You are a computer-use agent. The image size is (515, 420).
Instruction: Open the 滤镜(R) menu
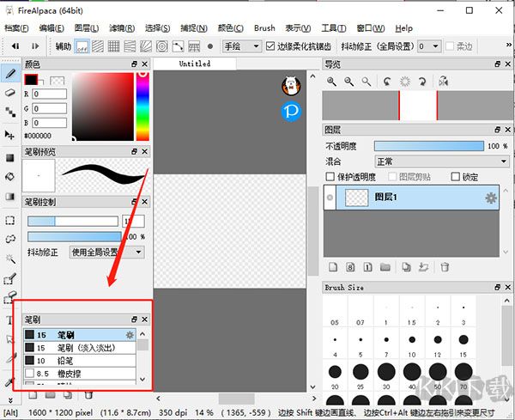[x=122, y=28]
